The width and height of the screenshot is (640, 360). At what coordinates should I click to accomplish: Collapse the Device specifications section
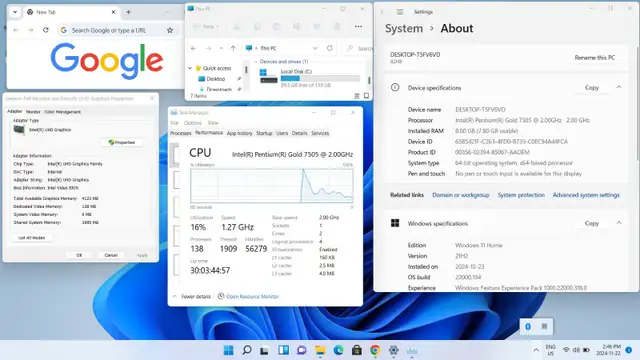(x=619, y=87)
